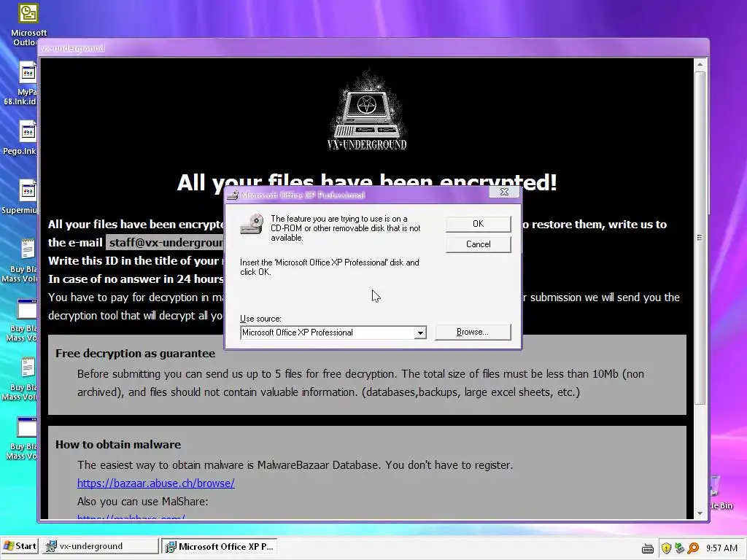Click OK in the Office XP dialog
The image size is (747, 560).
[x=479, y=224]
